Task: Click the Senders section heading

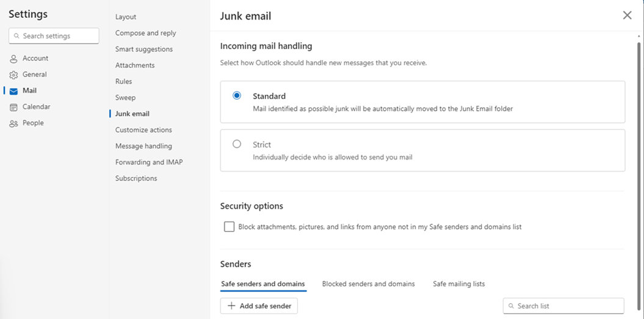Action: (236, 264)
